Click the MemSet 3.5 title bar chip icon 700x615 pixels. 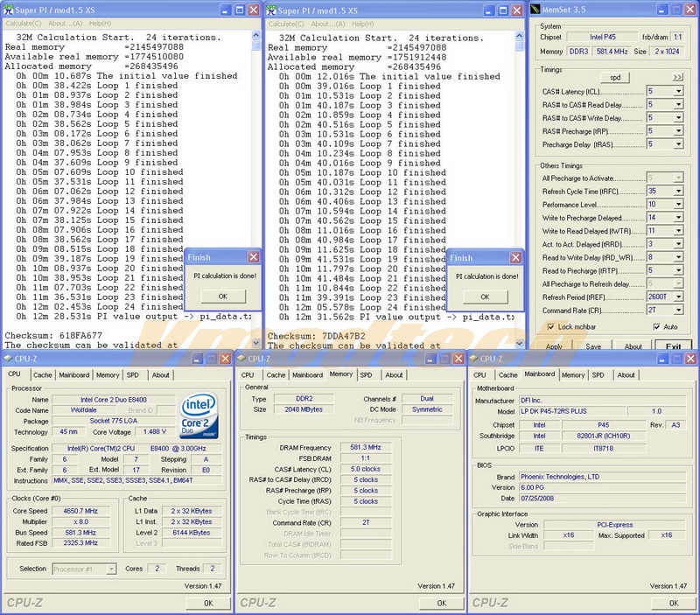[535, 10]
